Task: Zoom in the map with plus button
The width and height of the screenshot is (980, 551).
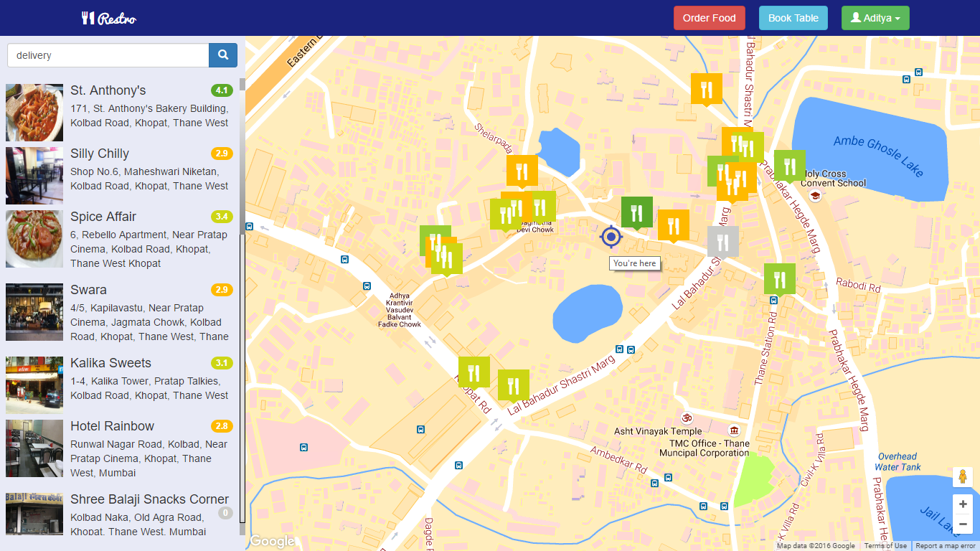Action: click(x=963, y=504)
